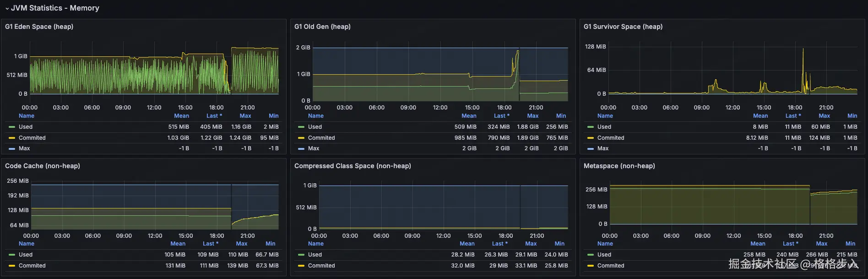This screenshot has height=279, width=868.
Task: Click the Metaspace (non-heap) panel title
Action: click(x=619, y=166)
